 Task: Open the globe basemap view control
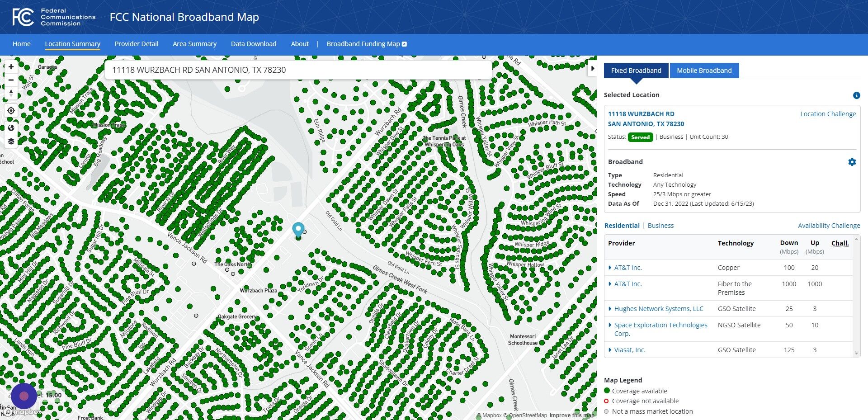tap(11, 128)
